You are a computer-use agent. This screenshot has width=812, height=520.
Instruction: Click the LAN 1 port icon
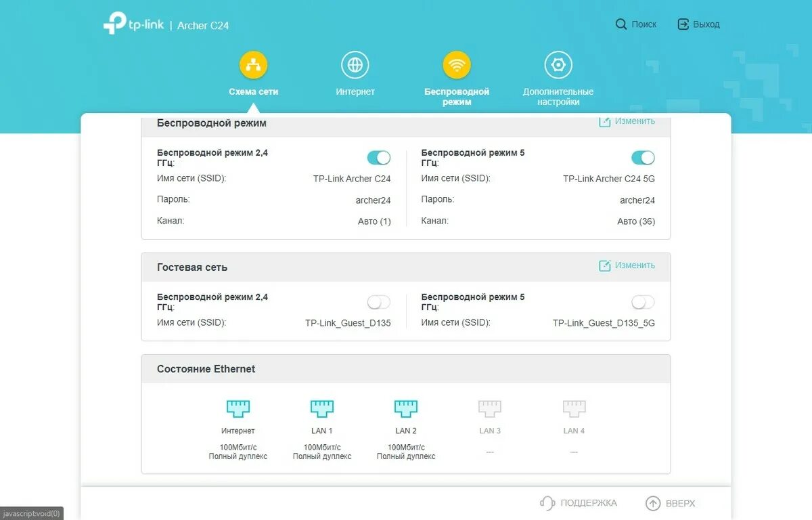pyautogui.click(x=322, y=408)
